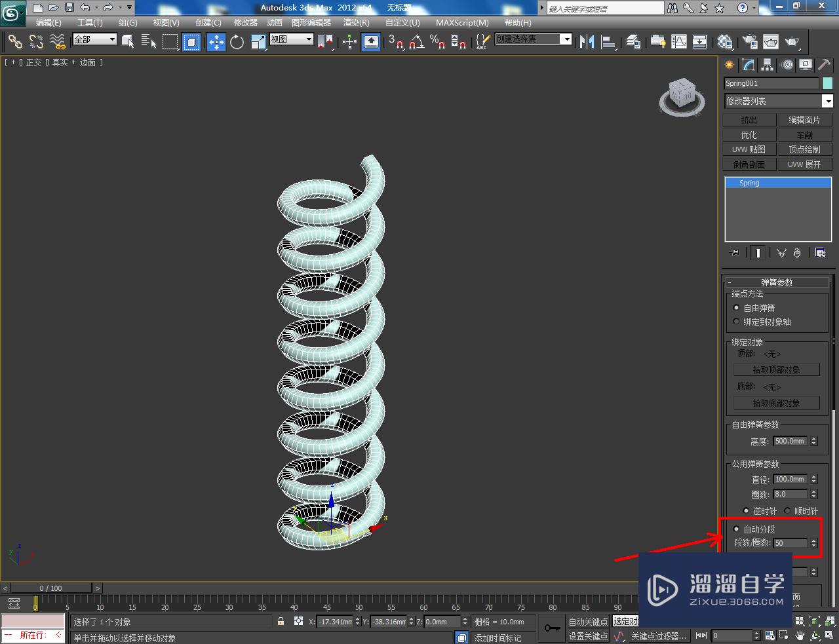Activate the Select and Move tool
Viewport: 839px width, 644px height.
(216, 42)
